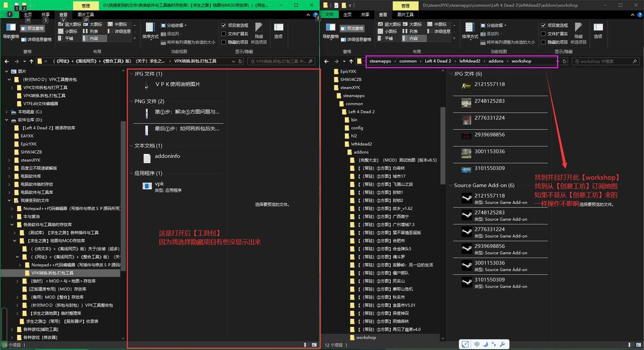Choose 大图标 layout in left window
Screen dimensions: 644x350
point(93,24)
